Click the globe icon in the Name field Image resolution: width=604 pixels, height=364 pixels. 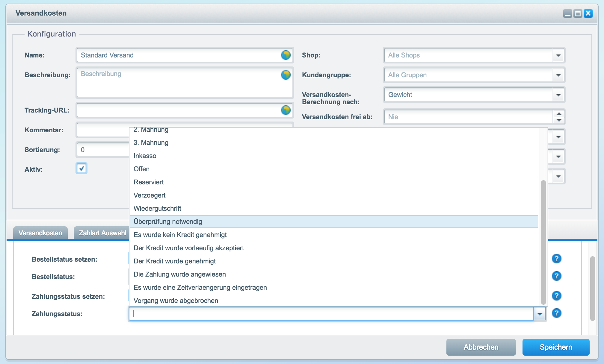point(286,55)
